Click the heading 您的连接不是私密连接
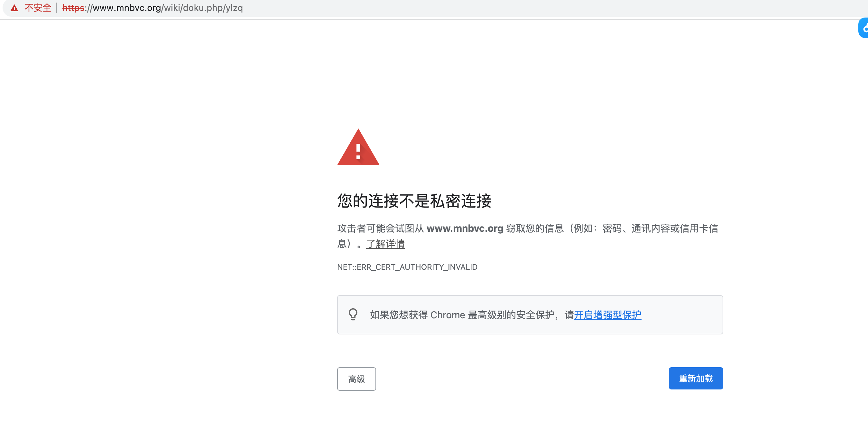This screenshot has width=868, height=421. tap(414, 201)
